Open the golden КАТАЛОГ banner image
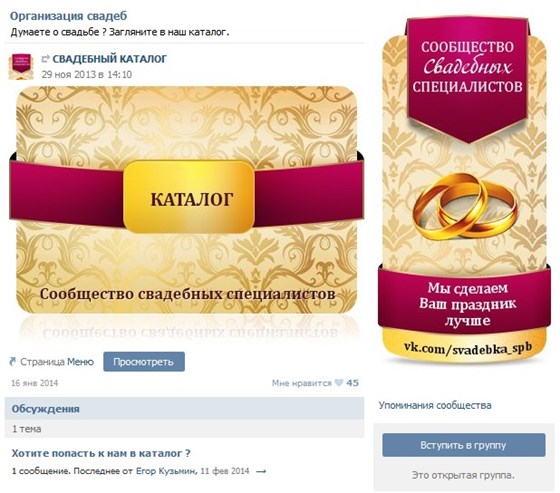560x493 pixels. click(186, 200)
